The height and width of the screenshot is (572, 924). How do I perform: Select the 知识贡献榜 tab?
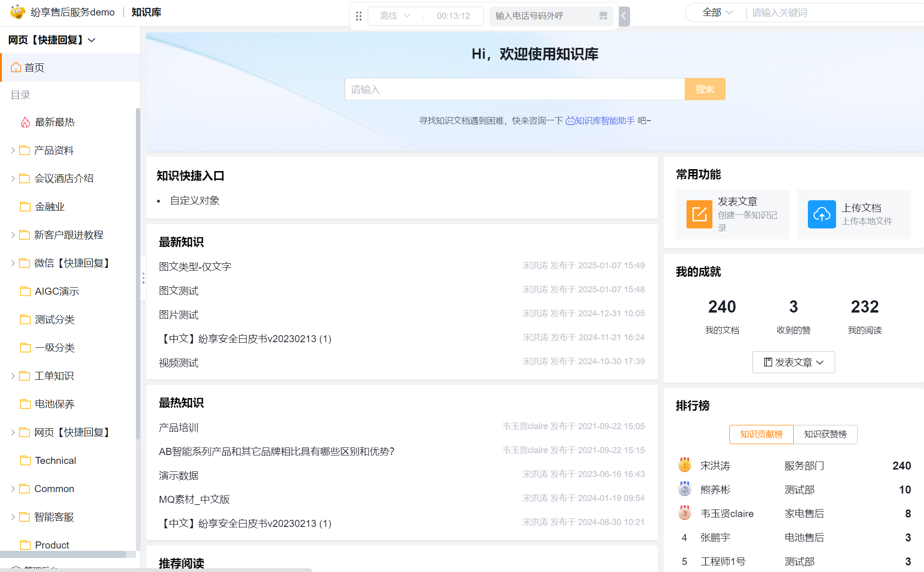761,434
